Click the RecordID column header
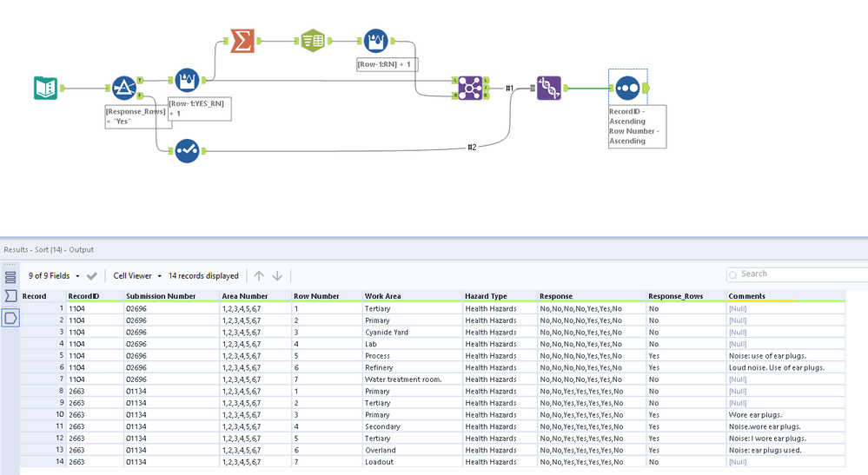Screen dimensions: 868x475 [x=95, y=296]
